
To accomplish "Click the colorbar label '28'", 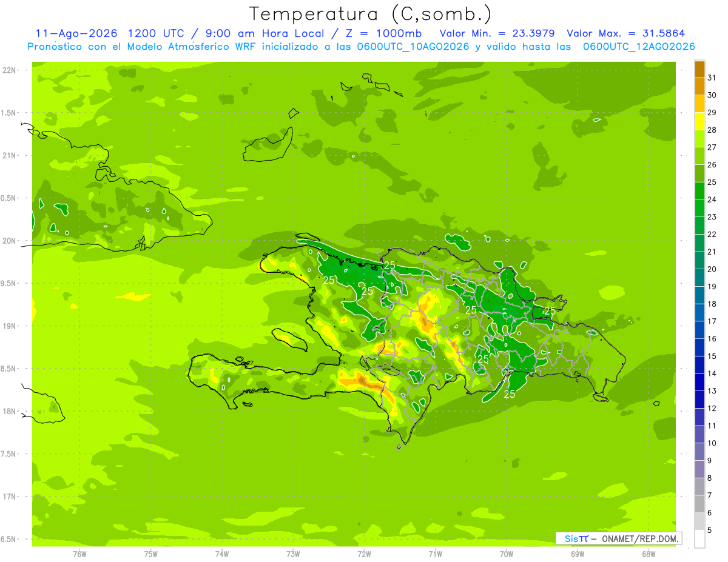I will click(712, 130).
